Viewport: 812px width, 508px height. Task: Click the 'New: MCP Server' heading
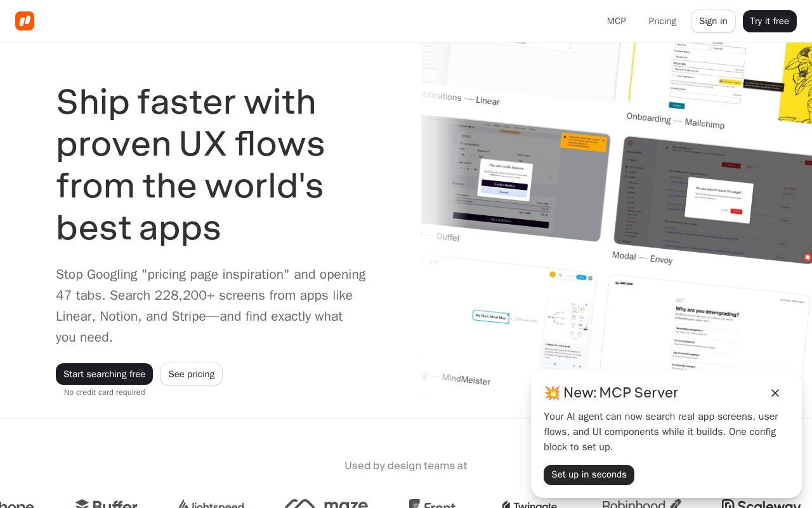coord(611,392)
